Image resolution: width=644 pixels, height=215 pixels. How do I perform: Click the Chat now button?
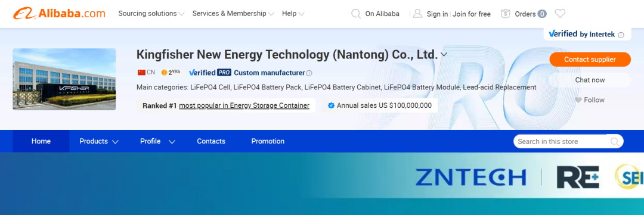(x=590, y=80)
